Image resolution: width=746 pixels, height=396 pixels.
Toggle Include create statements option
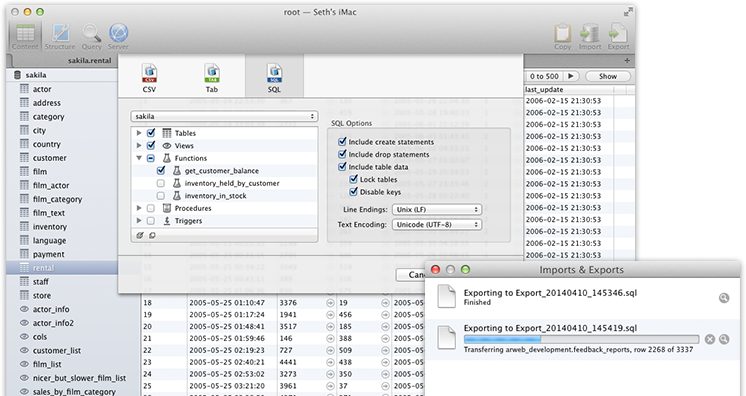342,141
